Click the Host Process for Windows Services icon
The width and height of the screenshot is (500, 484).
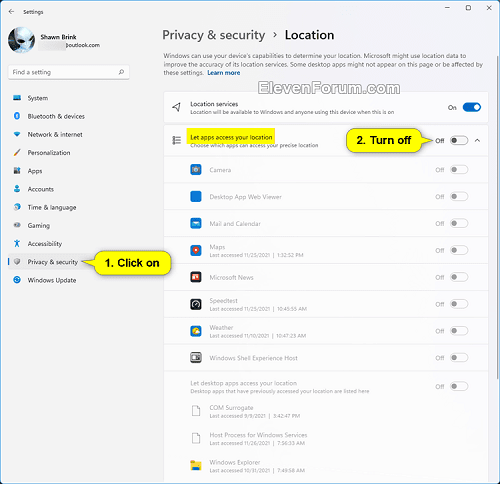[x=196, y=438]
